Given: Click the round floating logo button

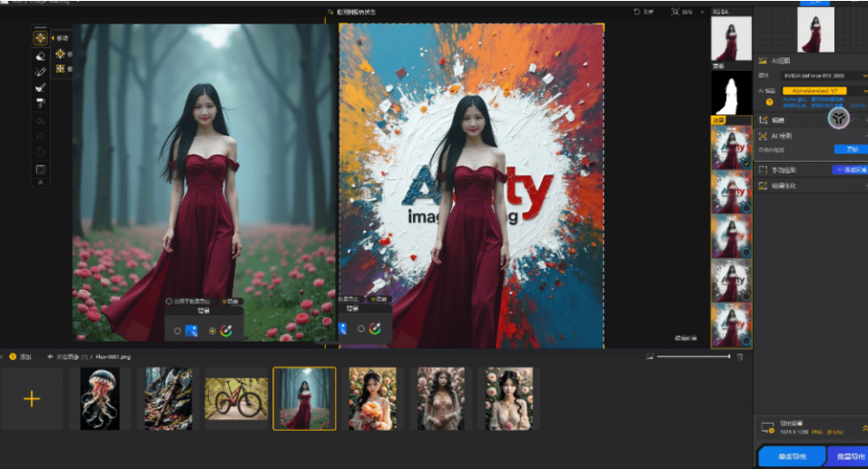Looking at the screenshot, I should click(838, 118).
